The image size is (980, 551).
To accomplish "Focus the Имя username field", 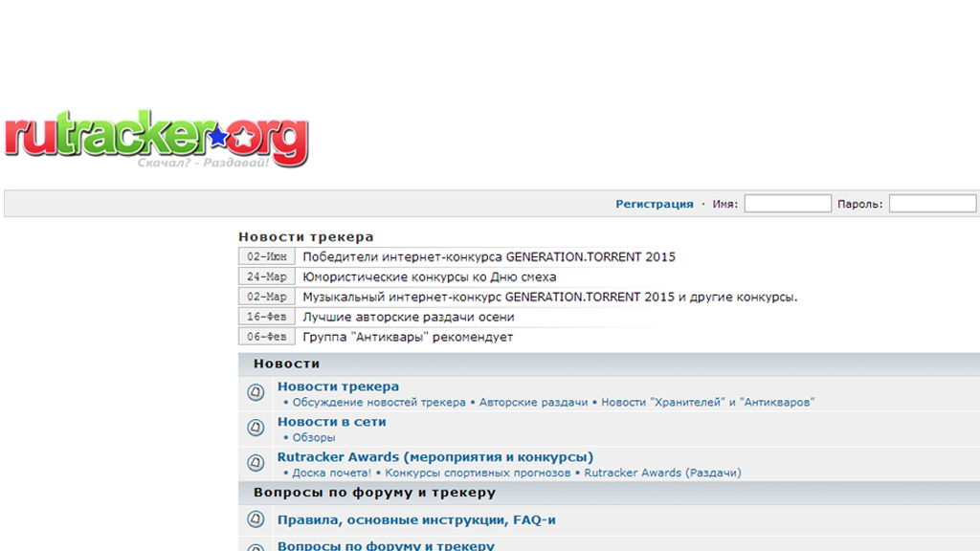I will pyautogui.click(x=788, y=204).
